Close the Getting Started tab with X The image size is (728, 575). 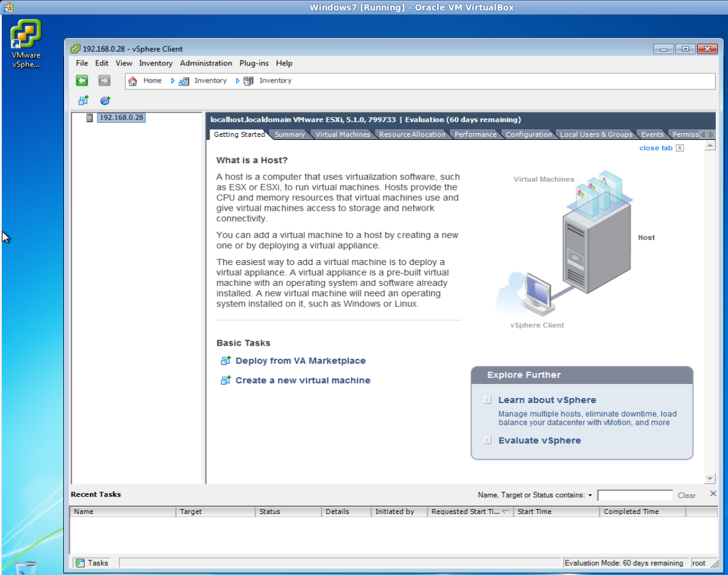coord(680,148)
